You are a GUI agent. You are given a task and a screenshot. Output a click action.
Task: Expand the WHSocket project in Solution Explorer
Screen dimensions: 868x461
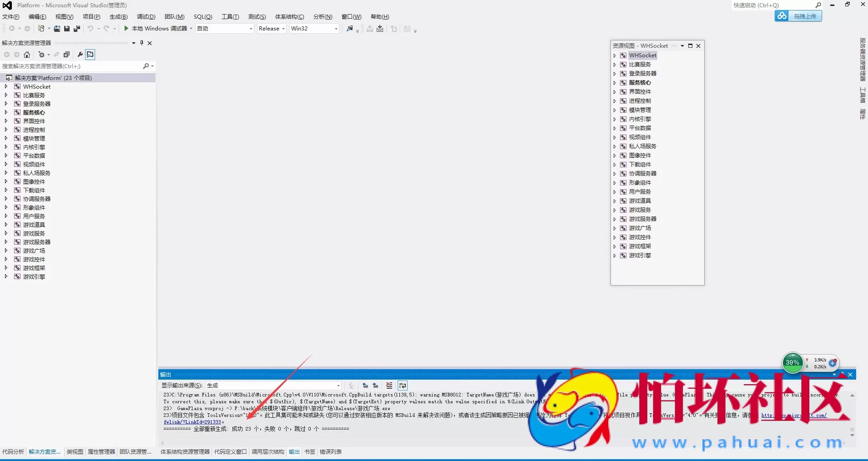click(x=6, y=86)
